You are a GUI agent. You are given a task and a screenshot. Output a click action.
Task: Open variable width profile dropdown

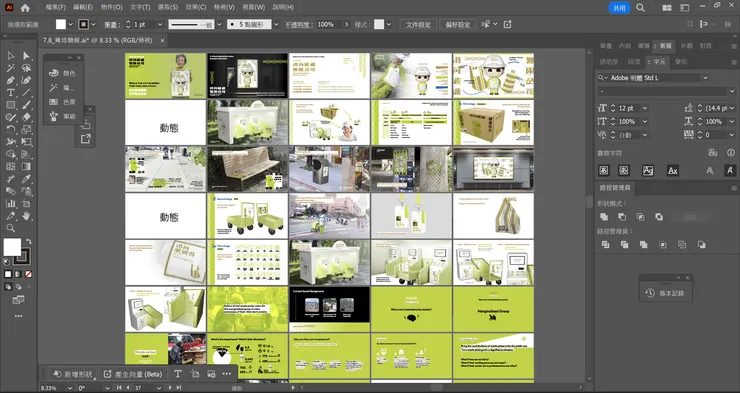point(219,25)
